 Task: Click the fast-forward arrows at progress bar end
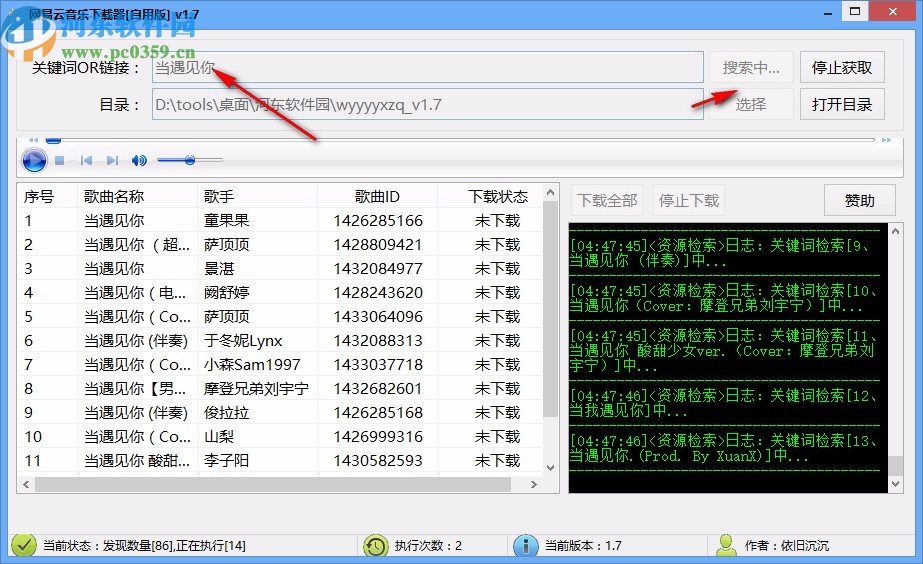pos(886,140)
